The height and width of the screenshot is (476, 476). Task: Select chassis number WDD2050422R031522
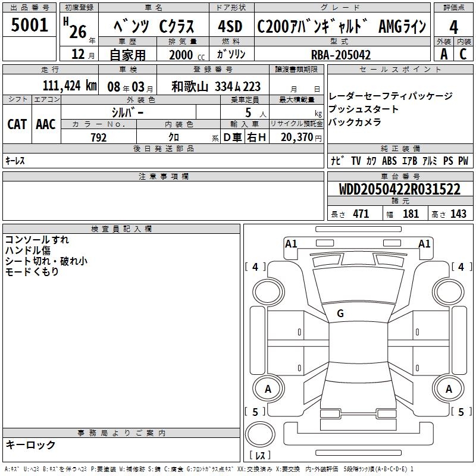click(x=399, y=189)
